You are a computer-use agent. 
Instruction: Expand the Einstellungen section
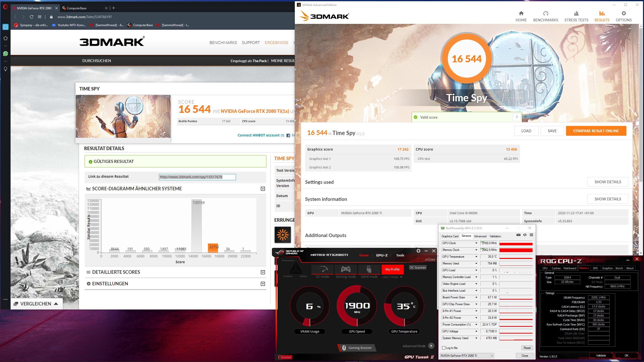263,284
